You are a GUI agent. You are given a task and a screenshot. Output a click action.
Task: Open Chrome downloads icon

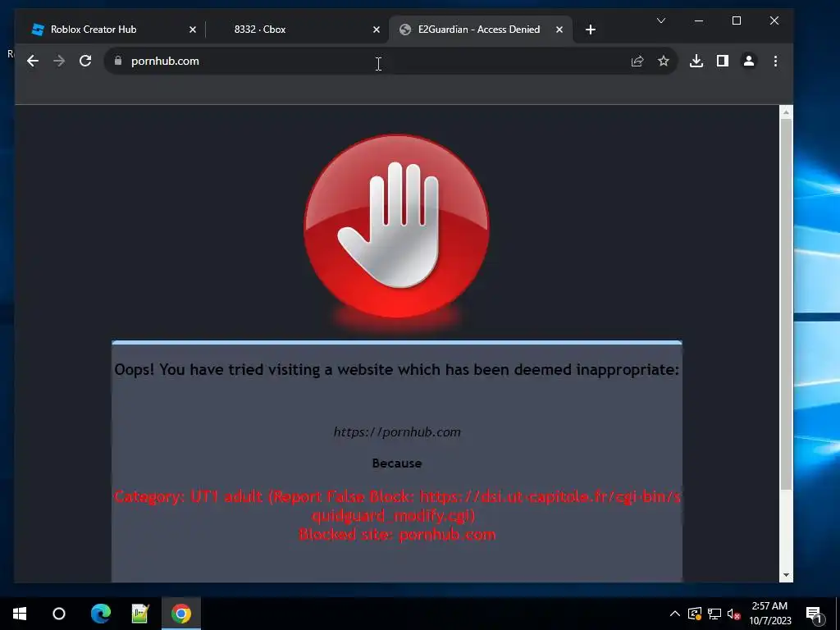[696, 61]
